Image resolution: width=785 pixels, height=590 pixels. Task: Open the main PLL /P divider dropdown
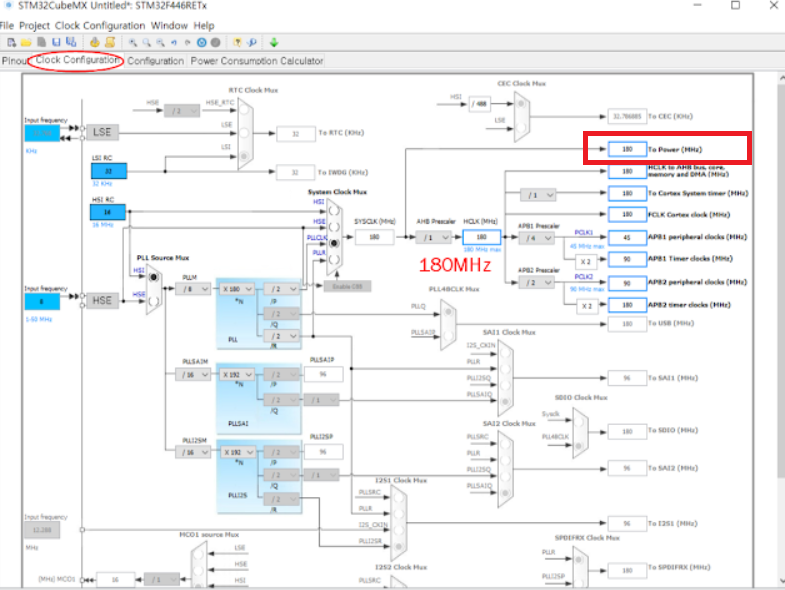[x=281, y=289]
